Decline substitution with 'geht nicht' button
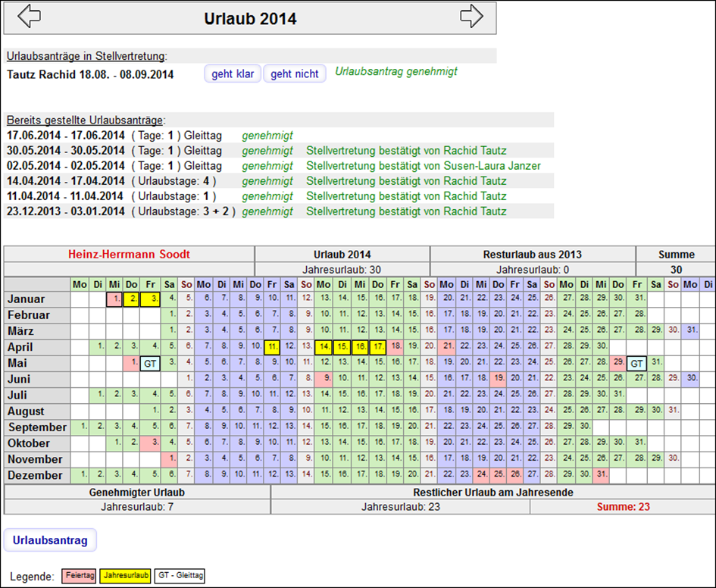This screenshot has height=588, width=716. pyautogui.click(x=295, y=73)
